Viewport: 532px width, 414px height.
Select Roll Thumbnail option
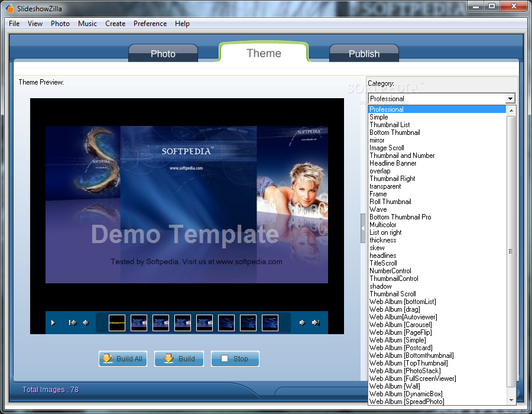437,202
